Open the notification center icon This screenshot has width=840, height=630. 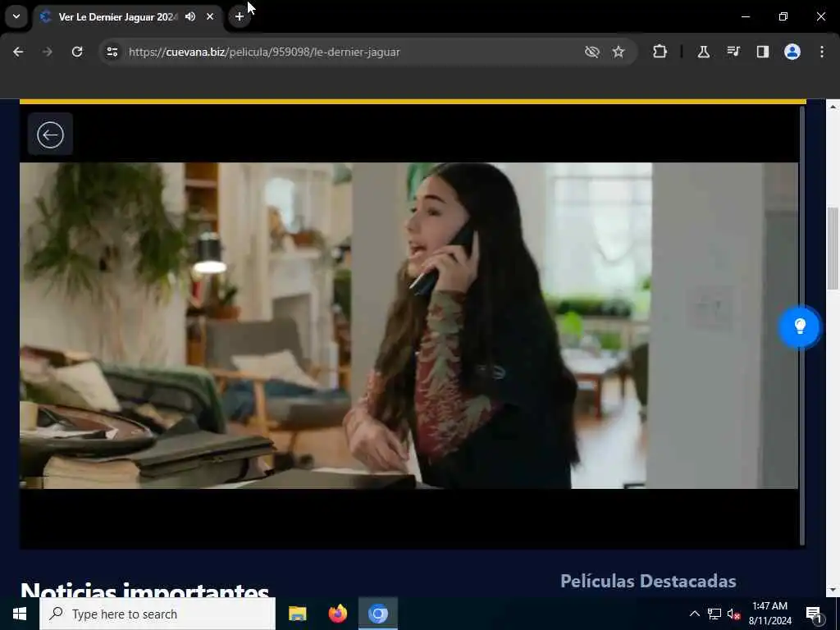(814, 614)
